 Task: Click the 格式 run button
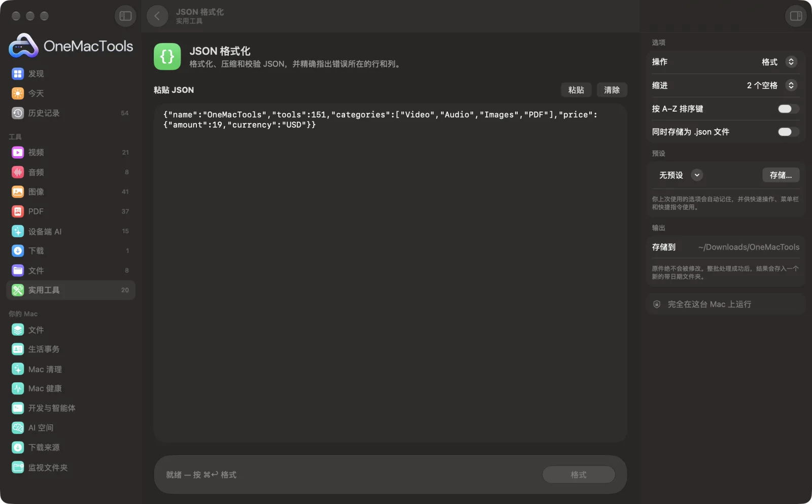(x=579, y=475)
